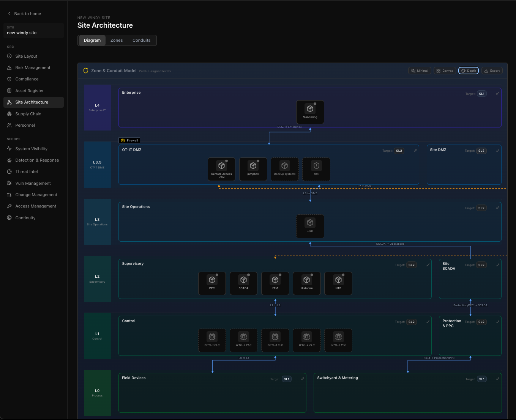The width and height of the screenshot is (516, 420).
Task: Select the WTG-1 PLC node
Action: [x=212, y=340]
